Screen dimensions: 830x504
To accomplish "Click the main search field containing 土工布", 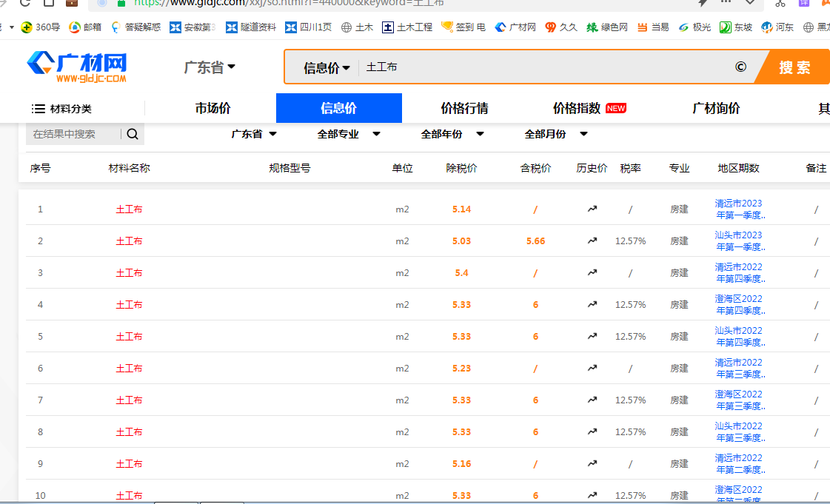I will (x=545, y=67).
